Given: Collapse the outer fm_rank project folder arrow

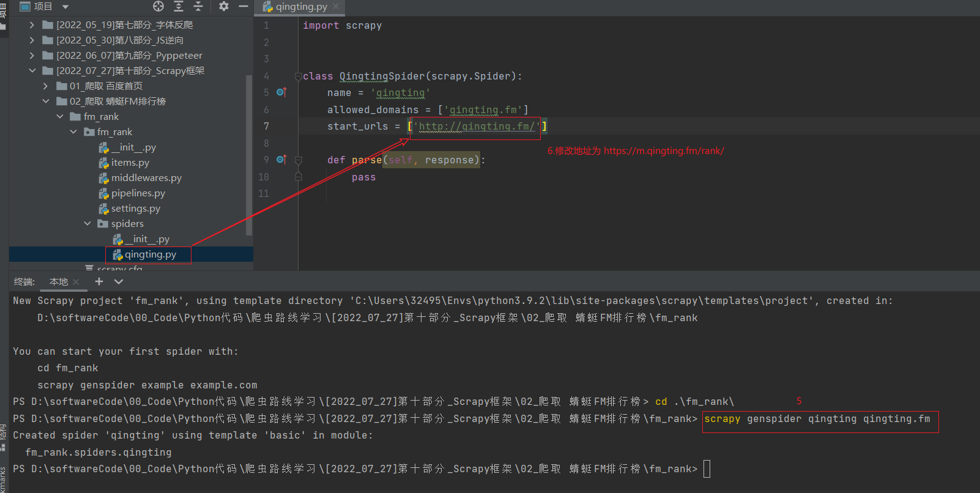Looking at the screenshot, I should (x=60, y=117).
